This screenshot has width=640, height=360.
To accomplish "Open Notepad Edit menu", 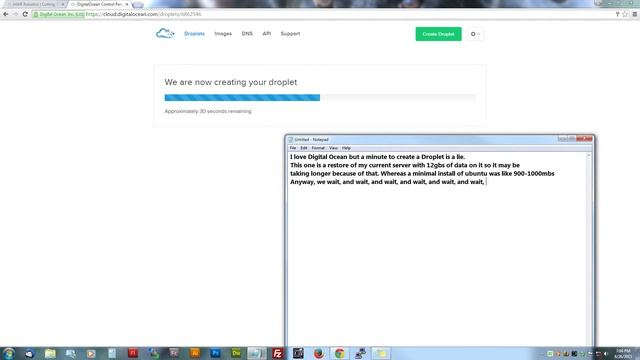I will pyautogui.click(x=304, y=148).
